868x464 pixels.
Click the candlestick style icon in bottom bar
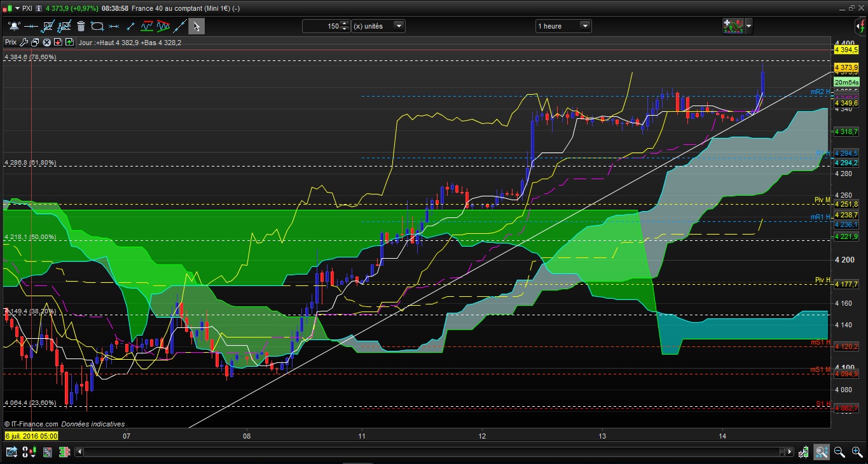pyautogui.click(x=29, y=453)
